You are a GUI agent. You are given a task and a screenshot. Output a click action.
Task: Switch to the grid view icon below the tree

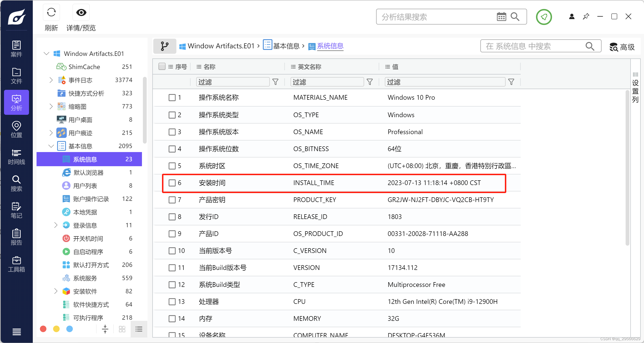(x=122, y=329)
